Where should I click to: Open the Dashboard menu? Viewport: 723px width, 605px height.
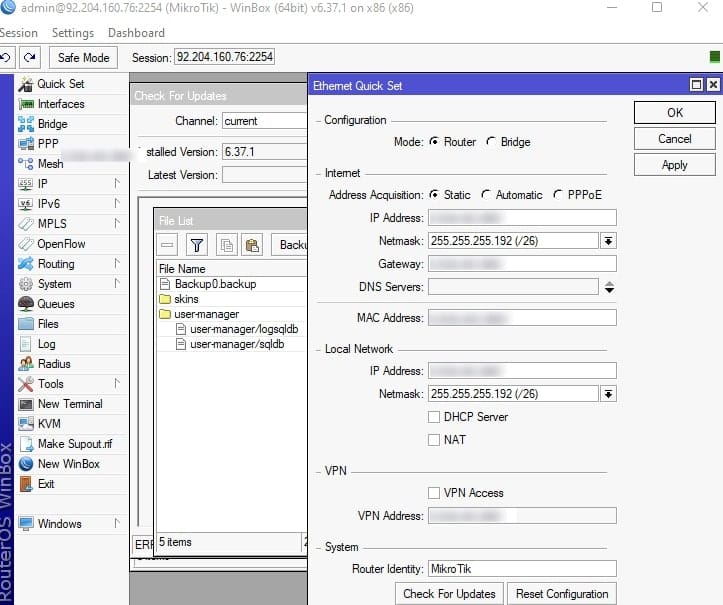(136, 33)
